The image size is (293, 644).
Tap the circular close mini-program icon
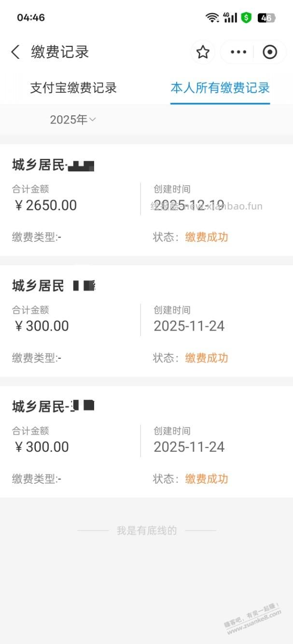point(270,52)
